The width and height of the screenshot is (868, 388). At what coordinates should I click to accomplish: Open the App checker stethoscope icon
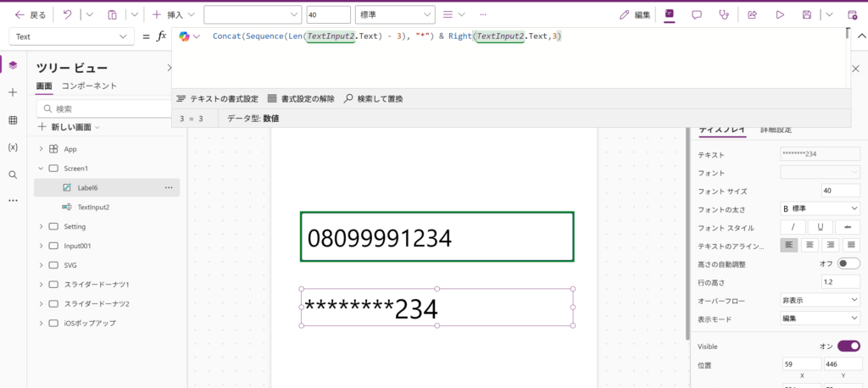click(x=723, y=14)
